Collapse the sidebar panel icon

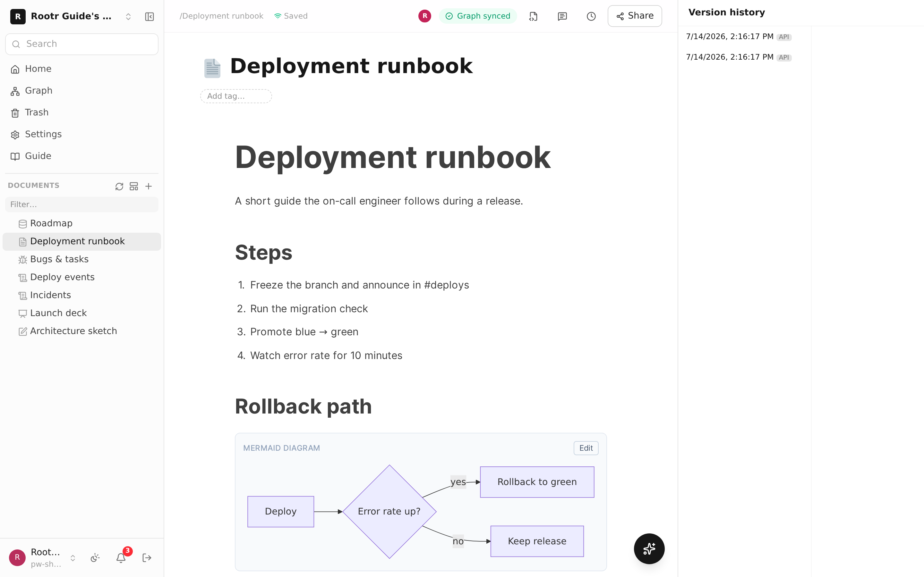149,16
